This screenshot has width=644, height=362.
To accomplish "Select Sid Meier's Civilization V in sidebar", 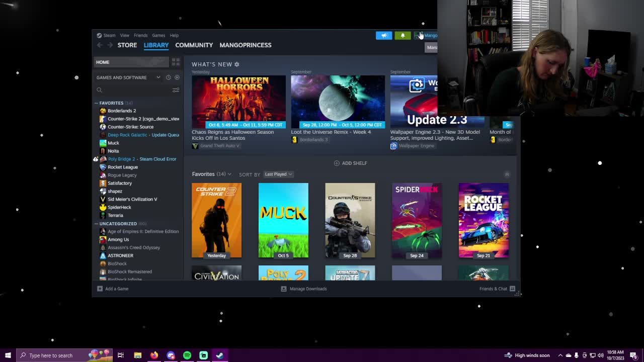I will (x=132, y=199).
